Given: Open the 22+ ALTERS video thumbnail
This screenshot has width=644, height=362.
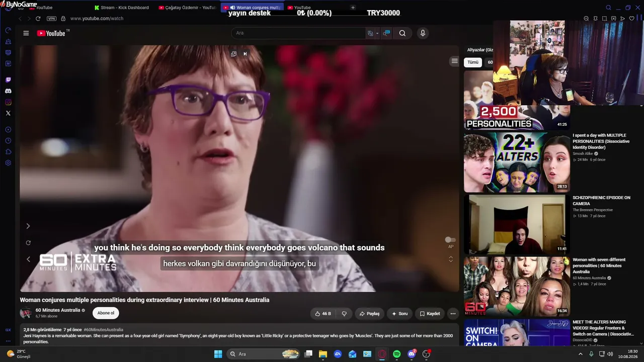Looking at the screenshot, I should [517, 162].
